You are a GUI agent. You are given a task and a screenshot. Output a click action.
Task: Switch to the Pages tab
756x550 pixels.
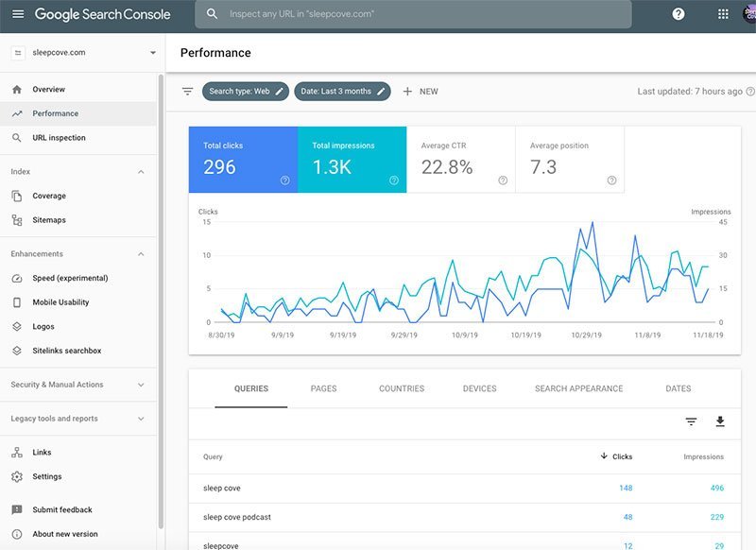[323, 388]
